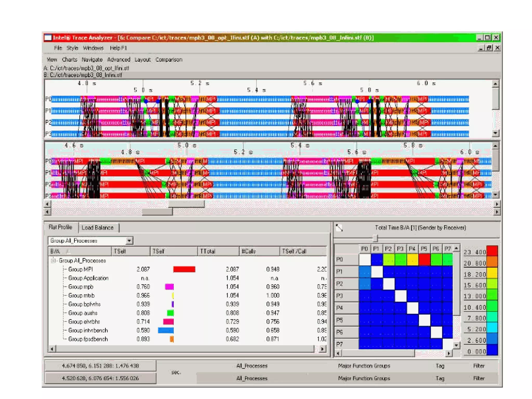Open the Group All_Processes dropdown
The width and height of the screenshot is (532, 399).
click(x=129, y=241)
